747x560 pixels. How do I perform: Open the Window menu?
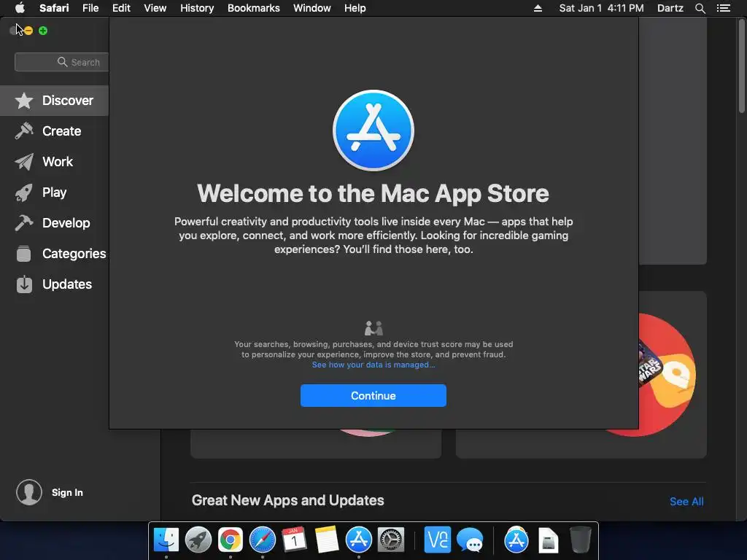[x=312, y=8]
